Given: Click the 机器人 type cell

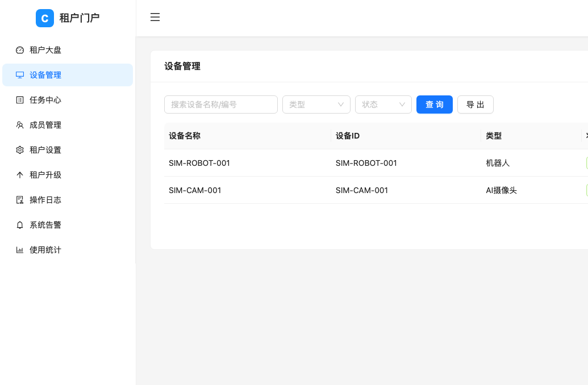Looking at the screenshot, I should click(x=498, y=163).
